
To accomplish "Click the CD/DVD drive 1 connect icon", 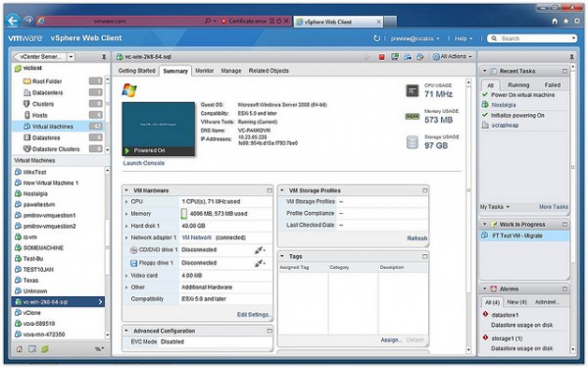I will click(x=260, y=250).
